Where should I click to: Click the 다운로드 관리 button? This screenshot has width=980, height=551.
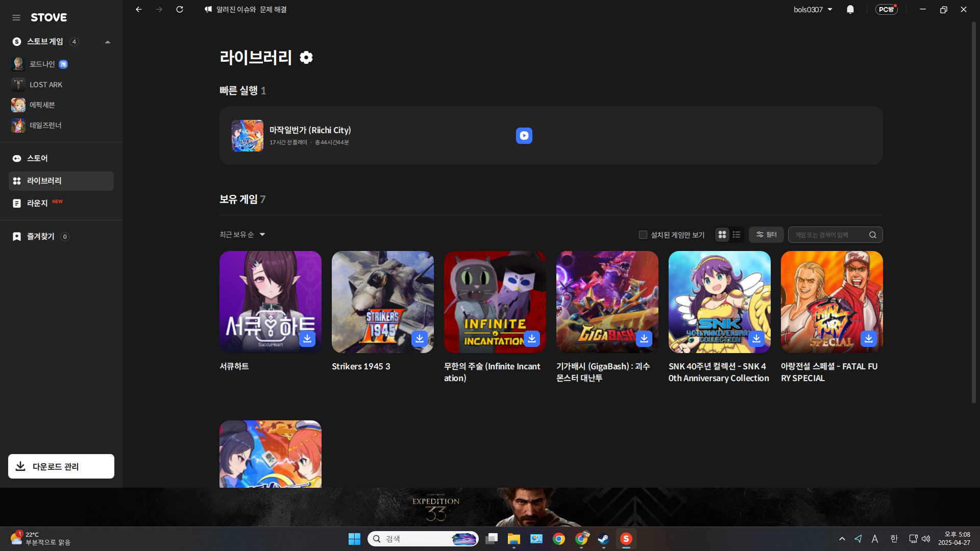(x=61, y=466)
